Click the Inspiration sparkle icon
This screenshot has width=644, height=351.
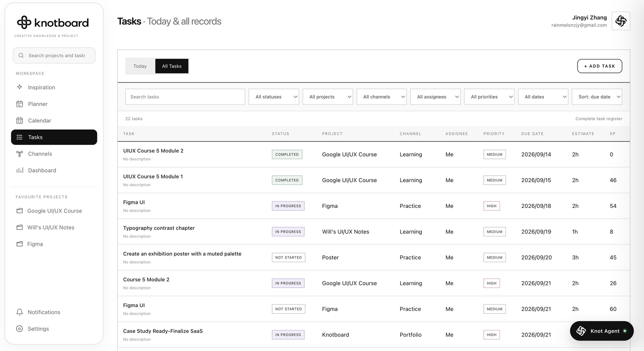pyautogui.click(x=19, y=87)
